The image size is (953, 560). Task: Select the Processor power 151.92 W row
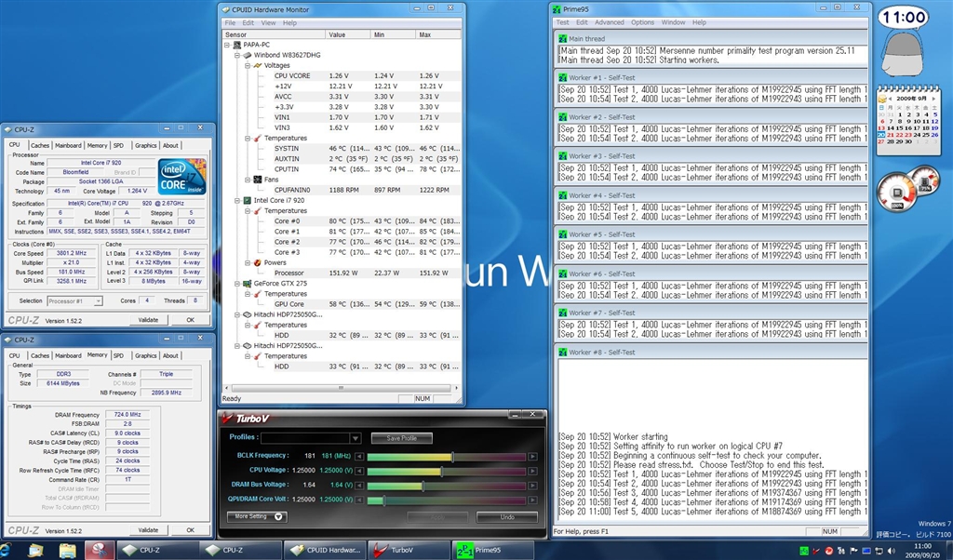(367, 273)
